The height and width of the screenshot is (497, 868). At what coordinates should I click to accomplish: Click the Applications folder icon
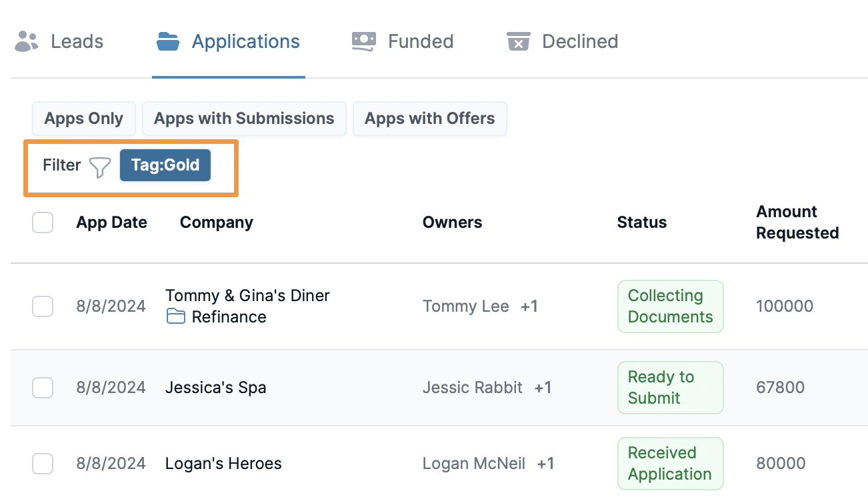pyautogui.click(x=168, y=41)
